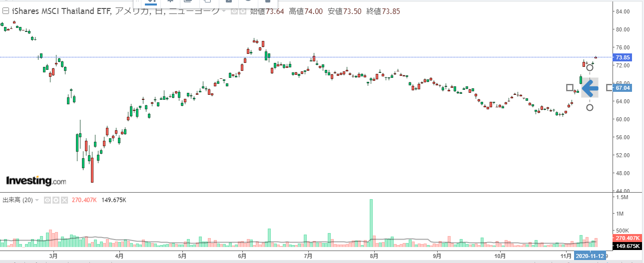Click the 高値74.00 high value
The width and height of the screenshot is (644, 263).
[x=305, y=11]
